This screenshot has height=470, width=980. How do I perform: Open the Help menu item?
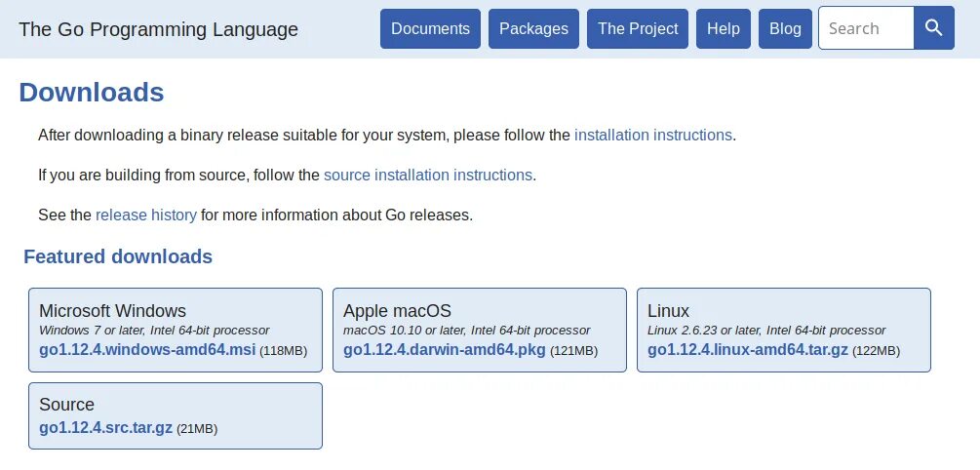(723, 29)
